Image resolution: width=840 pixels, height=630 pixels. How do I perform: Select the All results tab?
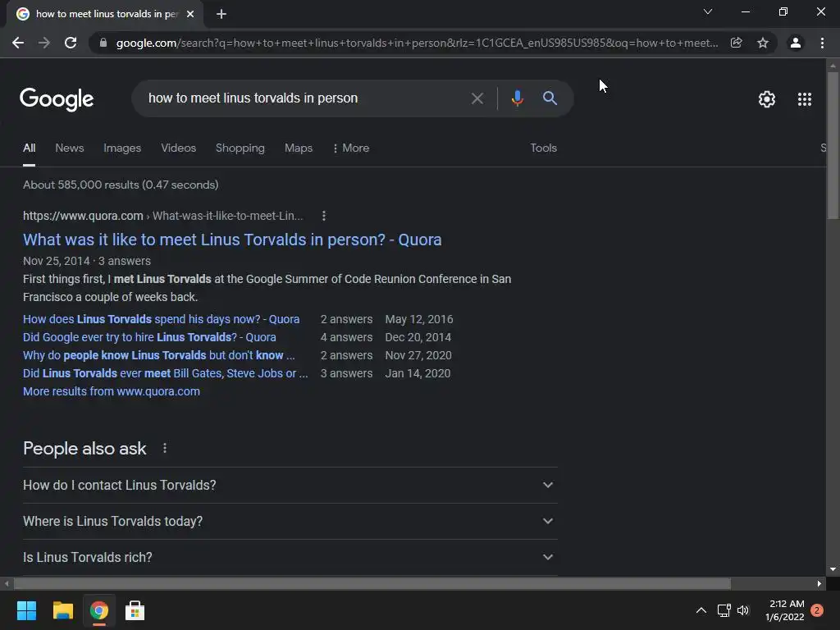pyautogui.click(x=29, y=148)
